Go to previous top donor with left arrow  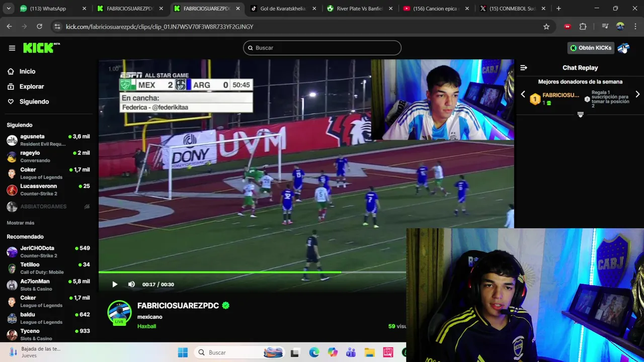coord(523,95)
